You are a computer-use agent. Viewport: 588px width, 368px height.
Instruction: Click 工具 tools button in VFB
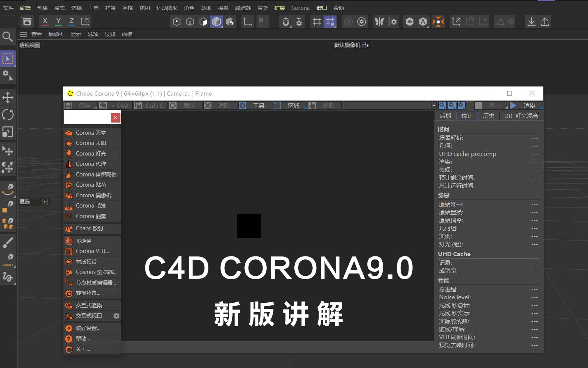255,105
